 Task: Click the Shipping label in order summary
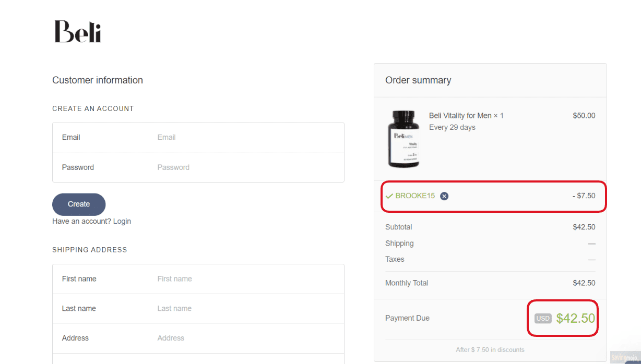399,244
